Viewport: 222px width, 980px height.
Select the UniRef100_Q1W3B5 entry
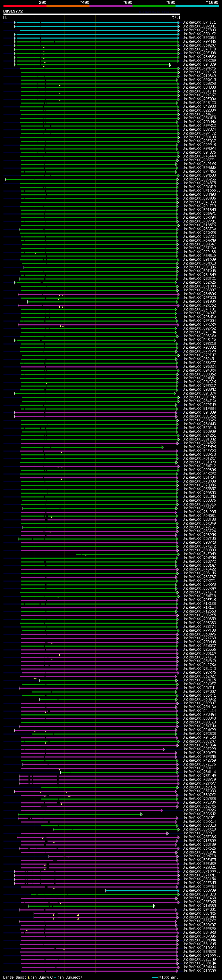[199, 906]
